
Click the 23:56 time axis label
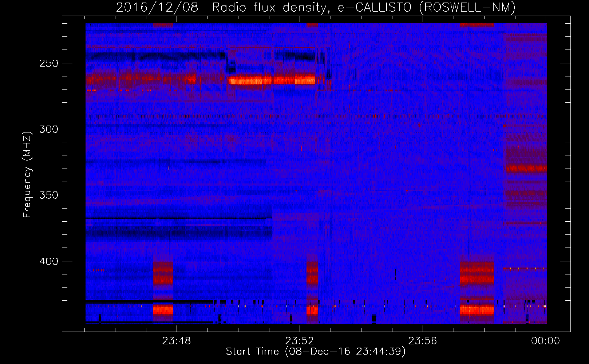point(422,341)
